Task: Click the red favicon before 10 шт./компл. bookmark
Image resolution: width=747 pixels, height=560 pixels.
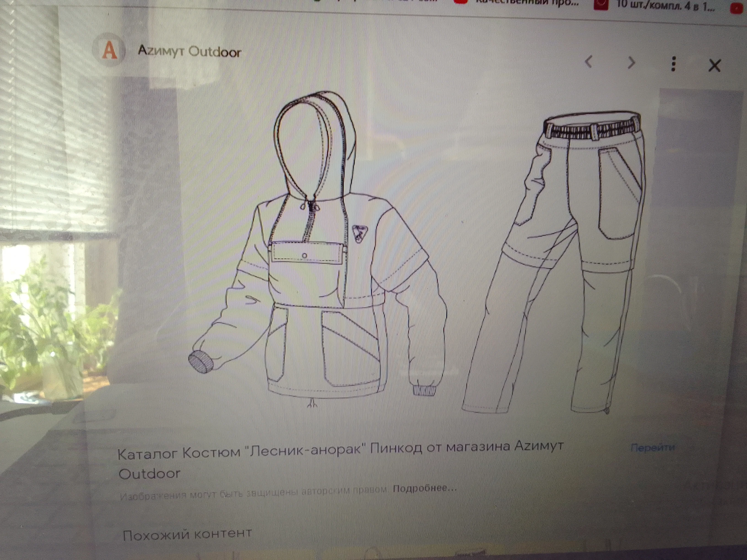Action: pyautogui.click(x=601, y=5)
